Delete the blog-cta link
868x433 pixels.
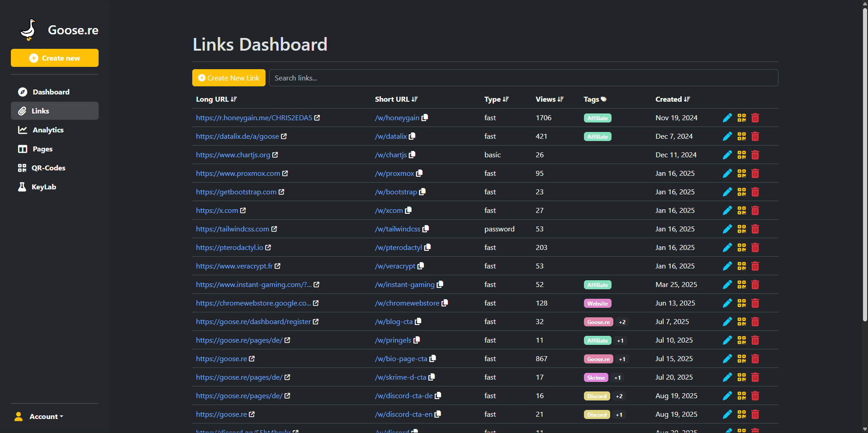click(x=755, y=322)
